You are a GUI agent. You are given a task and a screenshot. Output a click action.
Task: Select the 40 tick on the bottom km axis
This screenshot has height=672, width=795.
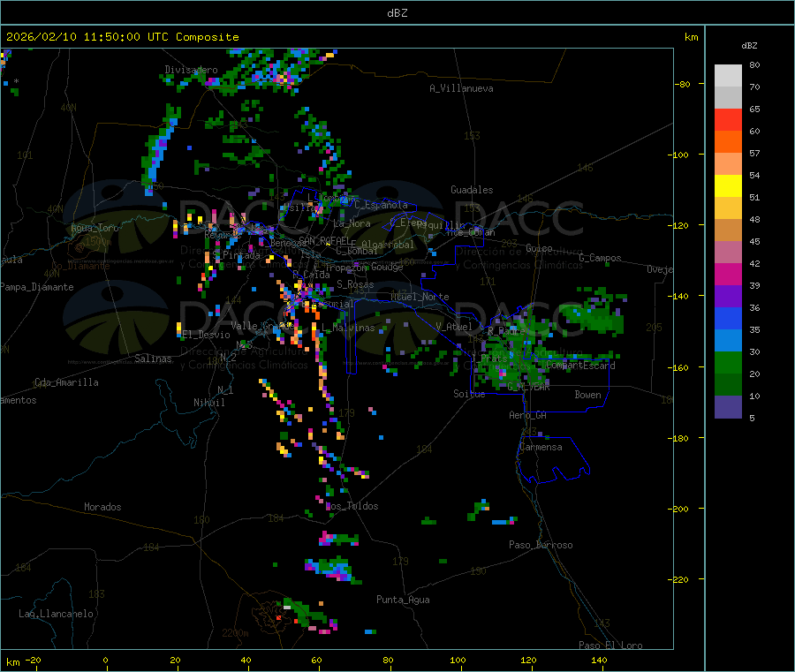coord(246,661)
